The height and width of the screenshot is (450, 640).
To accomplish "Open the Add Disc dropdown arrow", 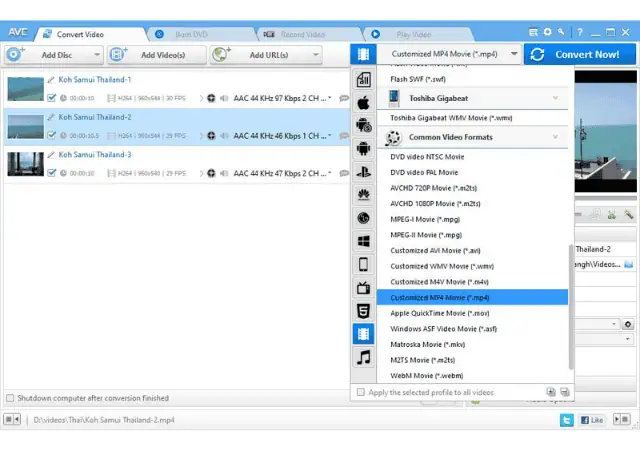I will coord(97,55).
